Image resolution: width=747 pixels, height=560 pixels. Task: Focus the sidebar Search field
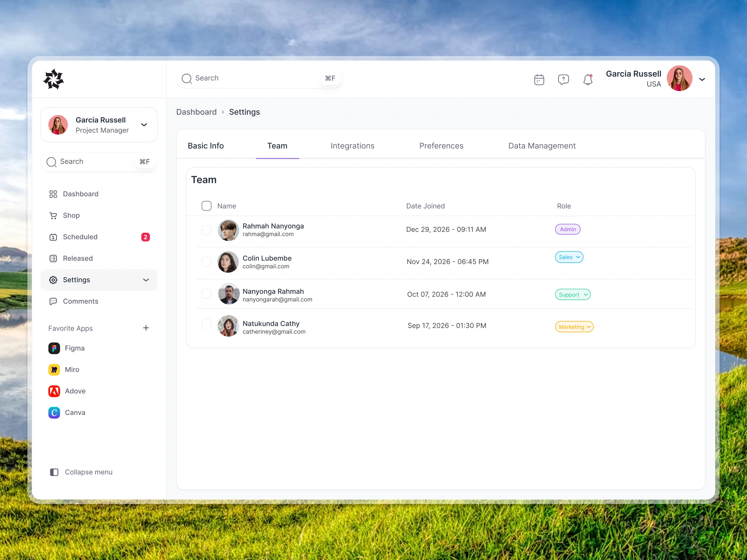pyautogui.click(x=99, y=162)
